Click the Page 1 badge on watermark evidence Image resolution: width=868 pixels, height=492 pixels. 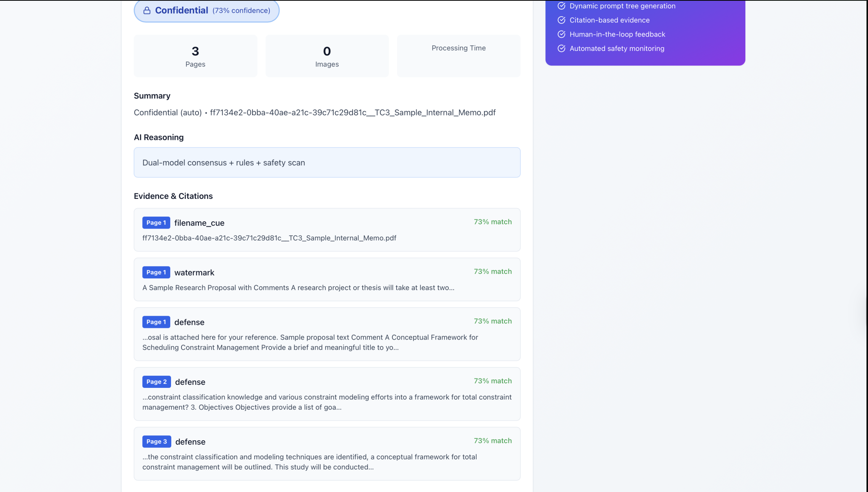156,272
